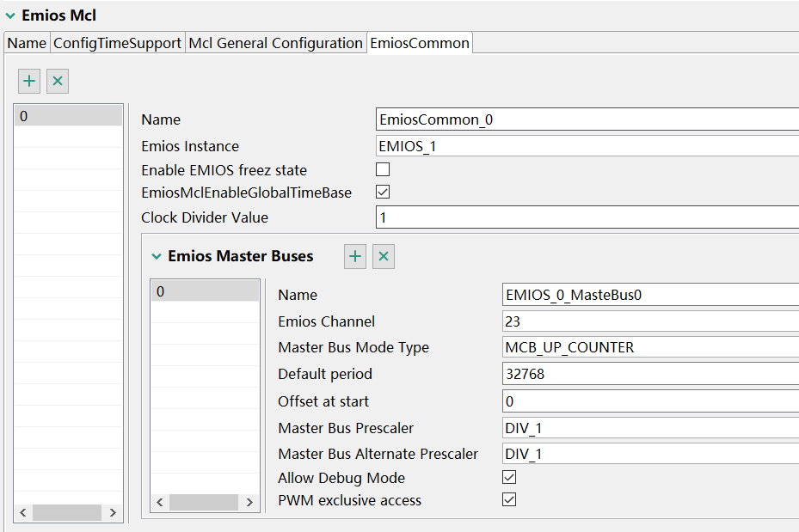Add a new EmiosCommon entry
Viewport: 799px width, 532px height.
tap(29, 81)
